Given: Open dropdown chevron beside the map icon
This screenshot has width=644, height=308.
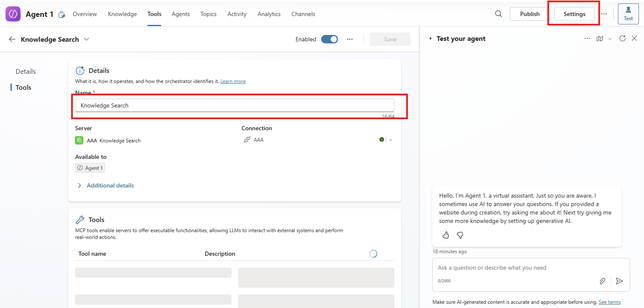Looking at the screenshot, I should (x=610, y=39).
